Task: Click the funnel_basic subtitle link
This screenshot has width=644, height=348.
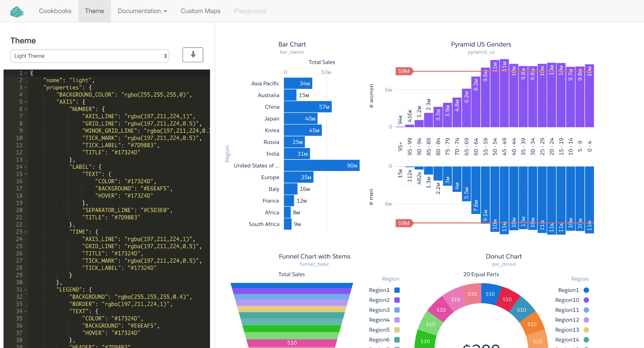Action: click(x=314, y=264)
